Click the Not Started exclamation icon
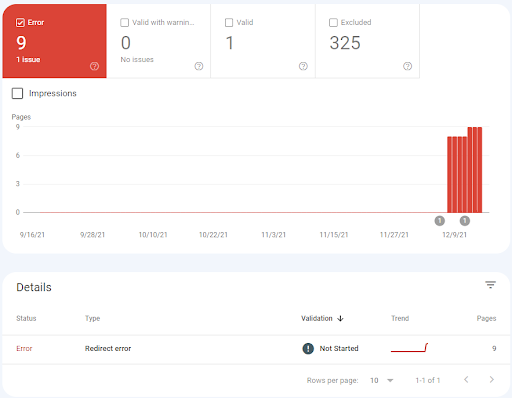 coord(308,349)
